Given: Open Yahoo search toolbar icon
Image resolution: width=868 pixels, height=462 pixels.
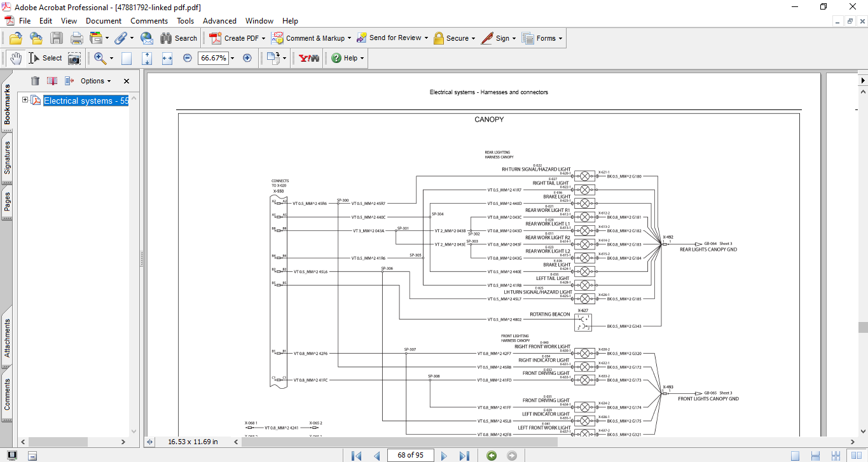Looking at the screenshot, I should coord(309,58).
